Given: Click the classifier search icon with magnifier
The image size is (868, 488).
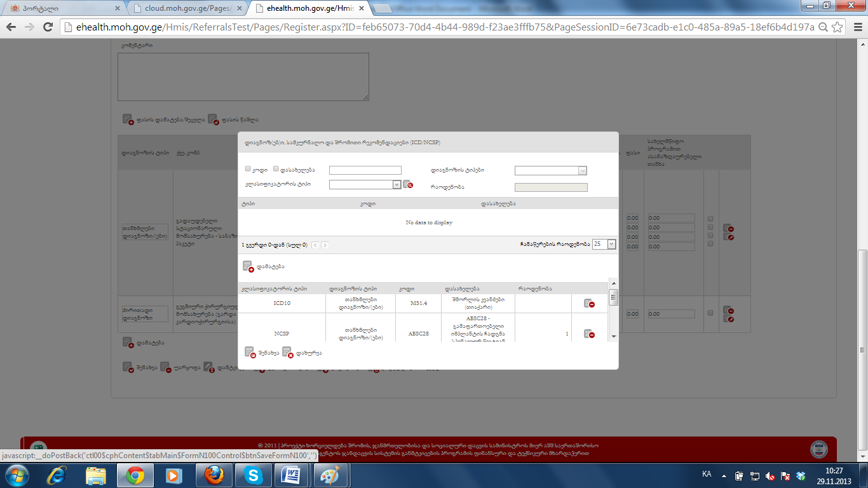Looking at the screenshot, I should tap(408, 184).
